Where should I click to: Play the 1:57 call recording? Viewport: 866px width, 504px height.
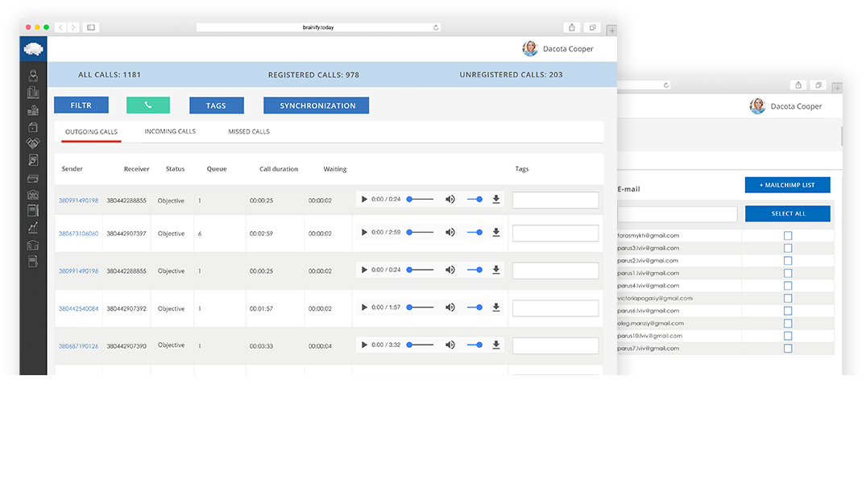coord(364,308)
